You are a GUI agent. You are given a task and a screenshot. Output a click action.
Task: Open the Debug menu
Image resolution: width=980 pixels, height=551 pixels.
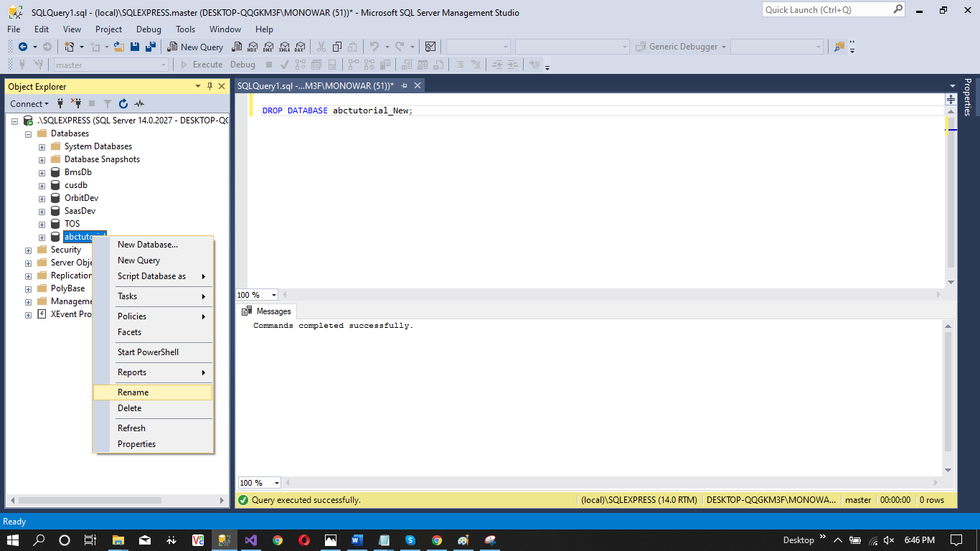(x=149, y=29)
